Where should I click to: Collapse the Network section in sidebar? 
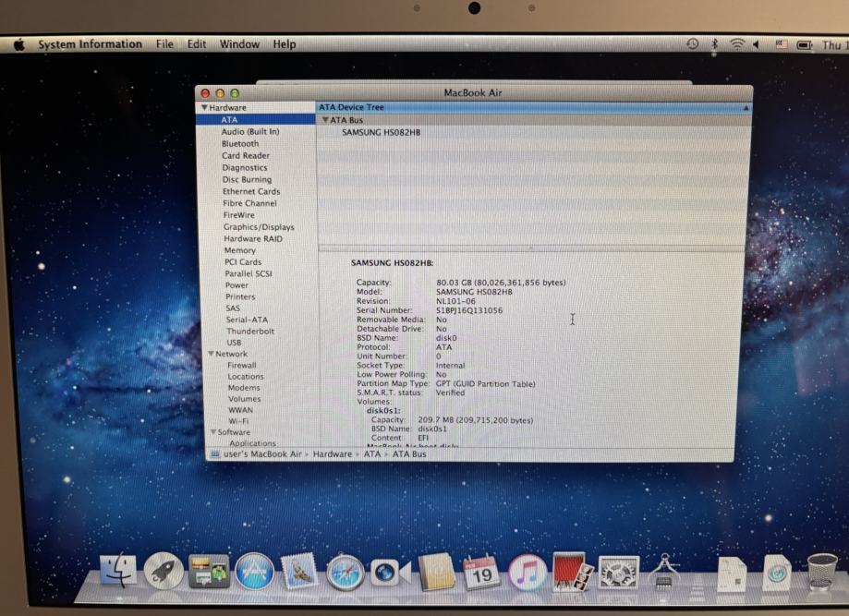pos(212,355)
